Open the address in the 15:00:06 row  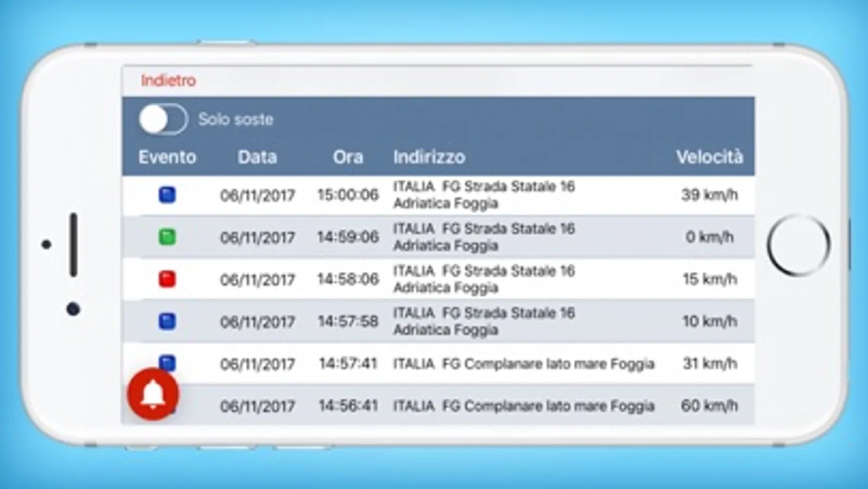[484, 195]
